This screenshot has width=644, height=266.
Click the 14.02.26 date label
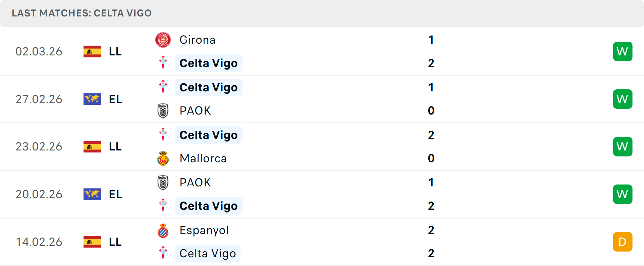(x=39, y=242)
